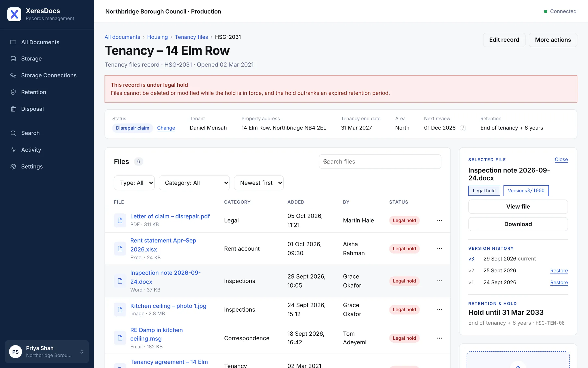Click the file icon for RE Damp email

[x=120, y=338]
